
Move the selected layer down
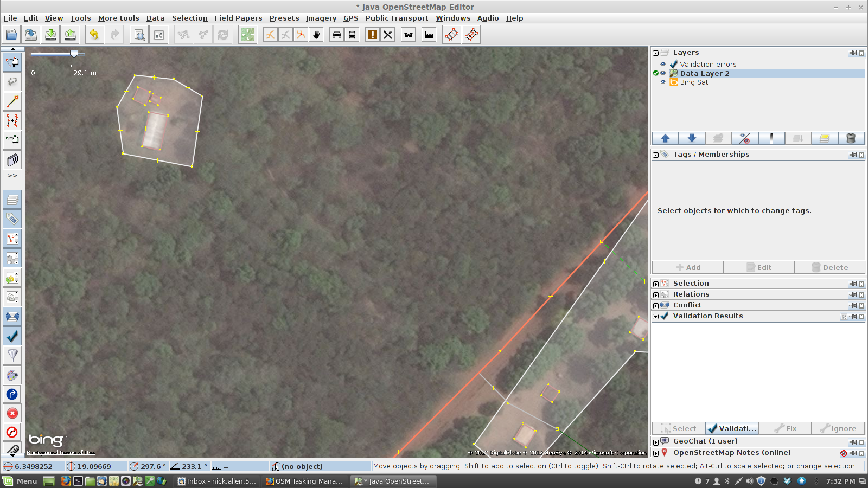pos(692,138)
